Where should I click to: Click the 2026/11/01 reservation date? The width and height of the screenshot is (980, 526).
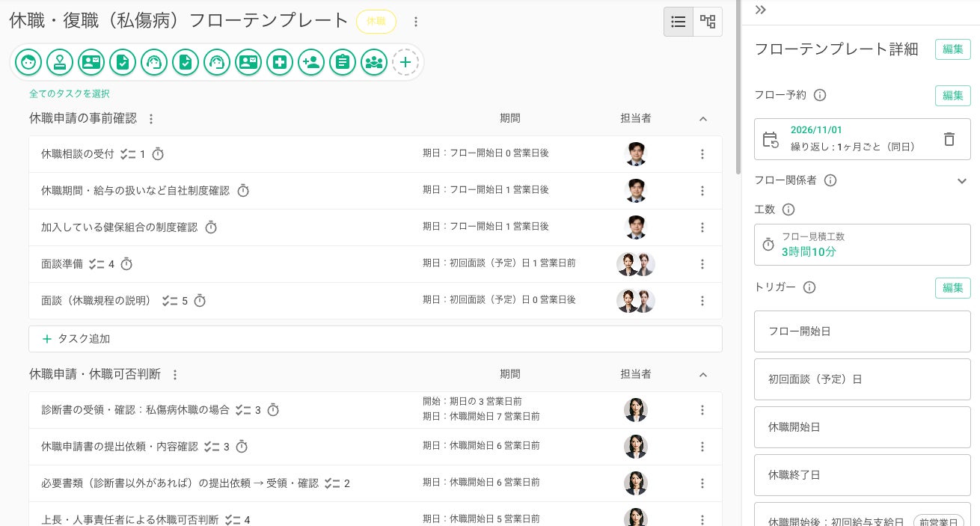(816, 130)
